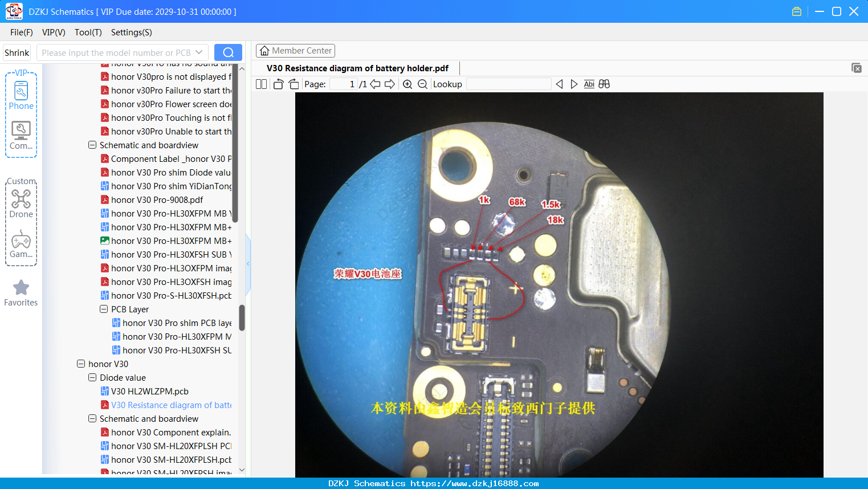This screenshot has width=868, height=489.
Task: Click the binoculars search icon
Action: [604, 84]
